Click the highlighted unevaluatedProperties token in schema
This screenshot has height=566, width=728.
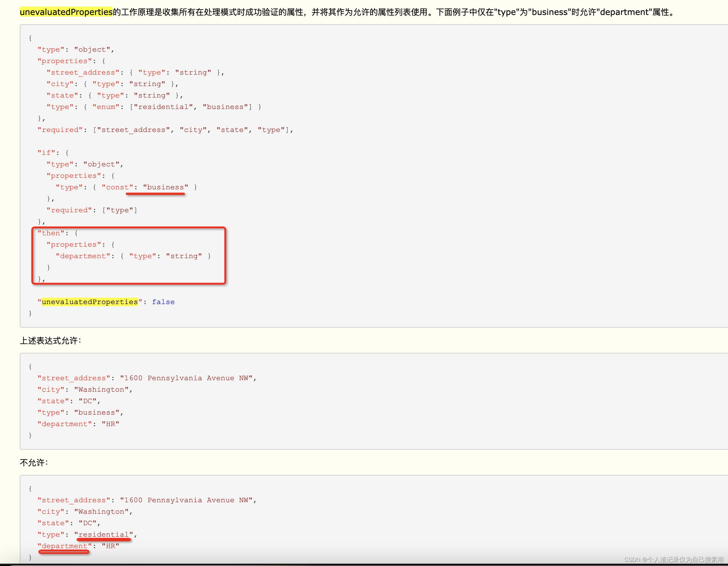pyautogui.click(x=90, y=302)
